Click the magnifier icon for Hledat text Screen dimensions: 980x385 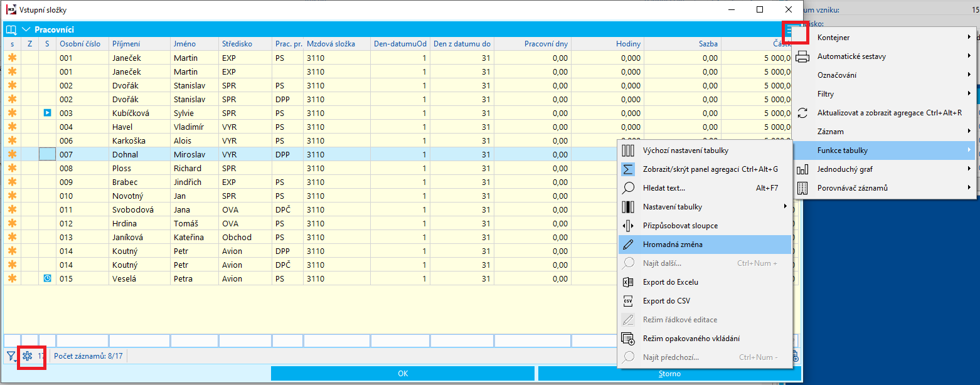pos(628,188)
